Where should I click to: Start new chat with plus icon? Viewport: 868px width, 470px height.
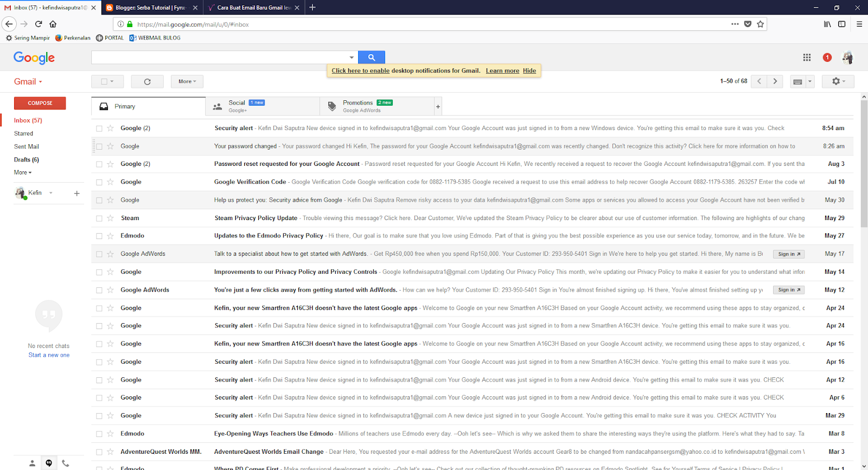[x=76, y=193]
